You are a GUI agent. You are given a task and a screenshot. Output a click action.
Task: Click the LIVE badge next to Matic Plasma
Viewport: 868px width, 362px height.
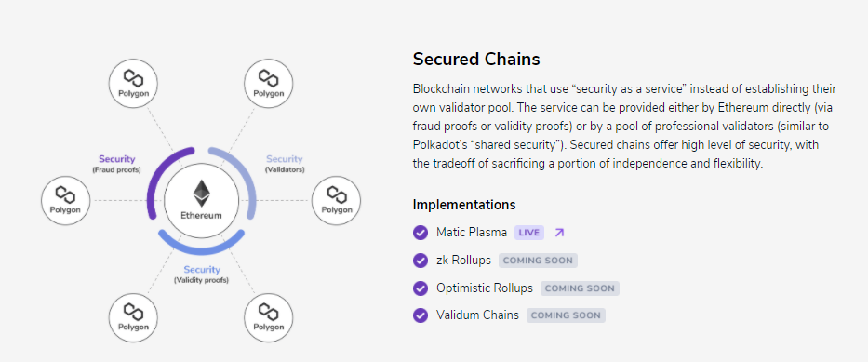pos(529,233)
